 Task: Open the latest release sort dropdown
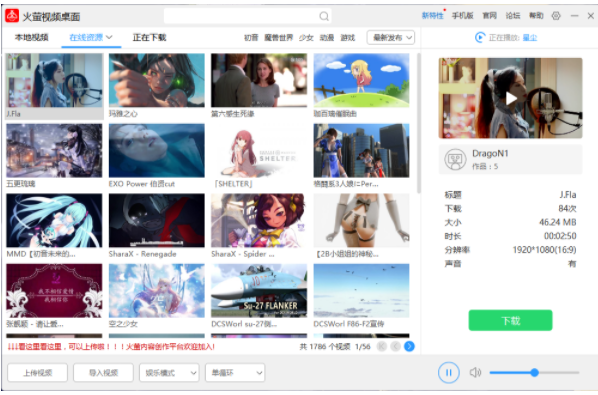click(x=391, y=37)
